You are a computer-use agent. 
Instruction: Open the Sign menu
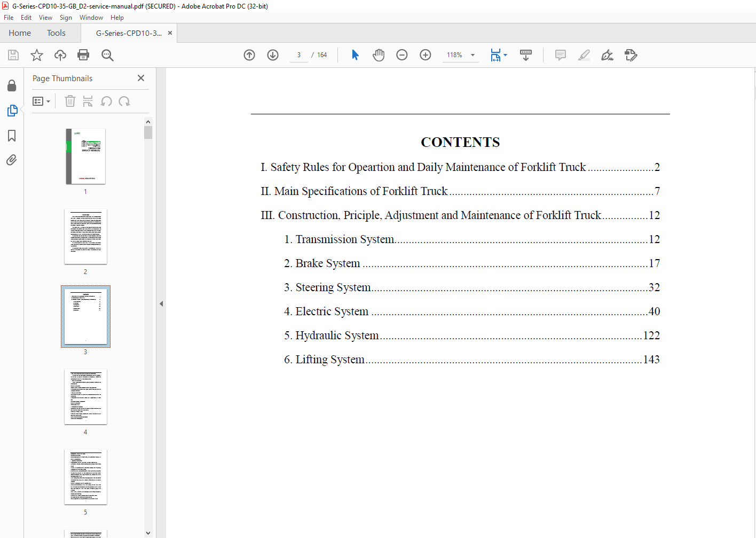(x=66, y=18)
